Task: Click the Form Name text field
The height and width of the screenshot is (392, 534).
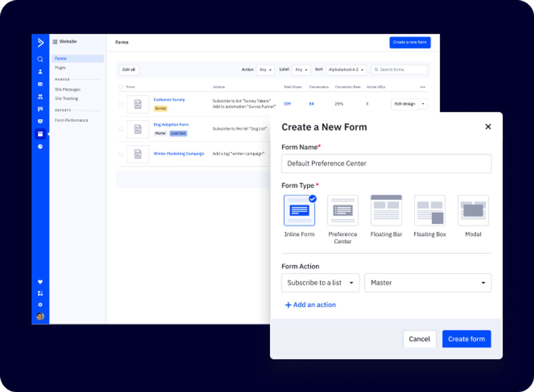Action: tap(386, 163)
